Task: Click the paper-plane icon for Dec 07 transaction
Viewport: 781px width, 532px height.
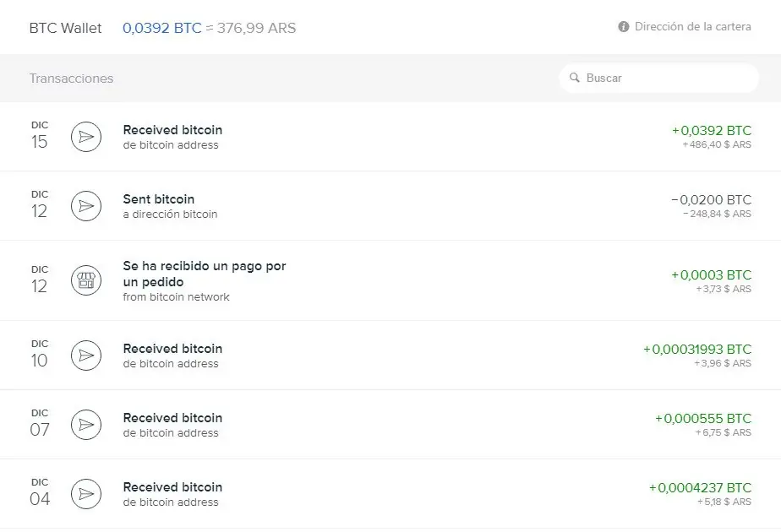Action: [86, 425]
